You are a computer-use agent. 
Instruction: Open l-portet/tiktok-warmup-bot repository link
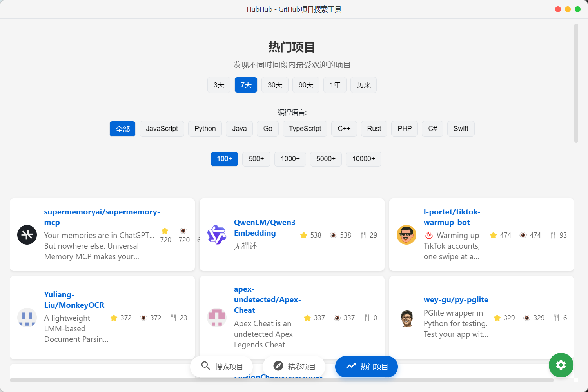[452, 217]
